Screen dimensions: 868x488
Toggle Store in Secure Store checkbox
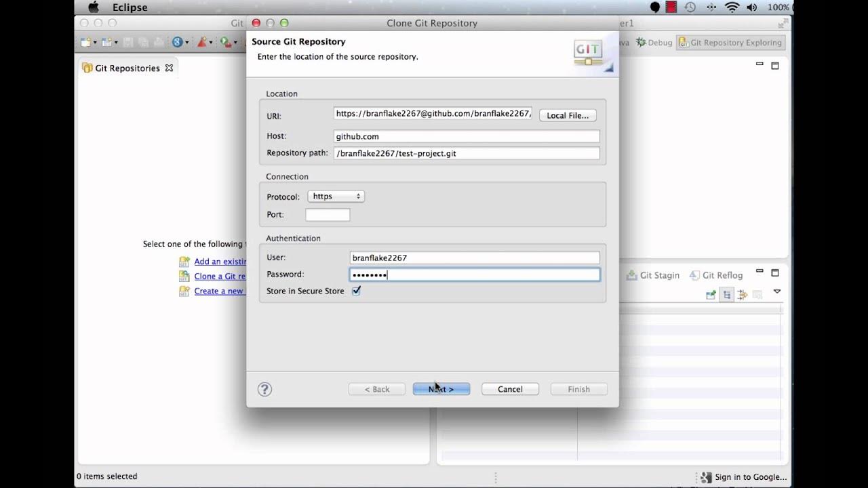coord(356,291)
